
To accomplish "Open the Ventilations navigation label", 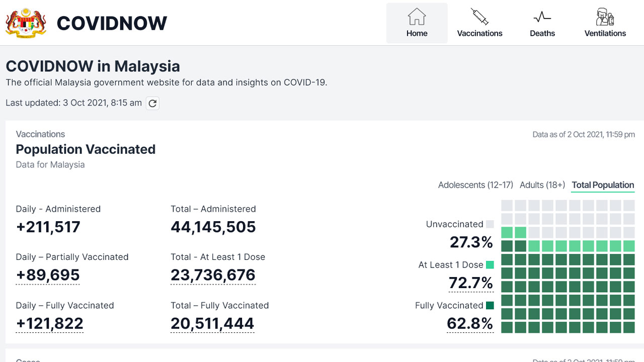I will pyautogui.click(x=605, y=33).
